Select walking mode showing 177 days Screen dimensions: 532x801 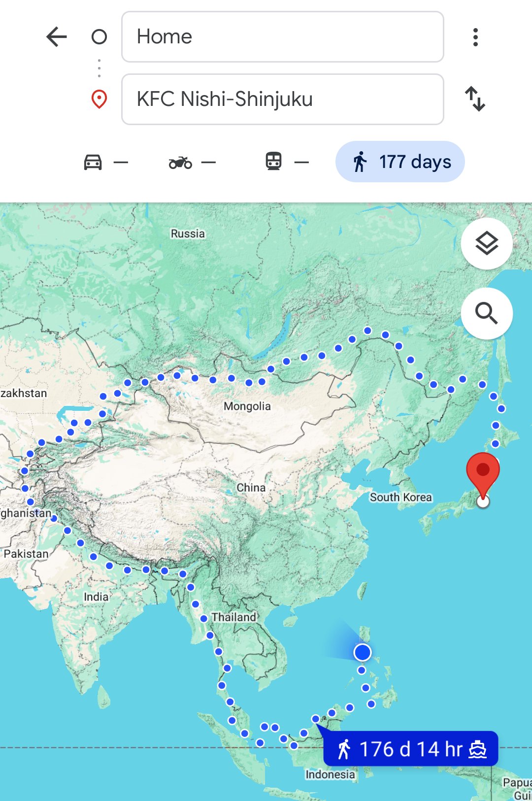[400, 162]
